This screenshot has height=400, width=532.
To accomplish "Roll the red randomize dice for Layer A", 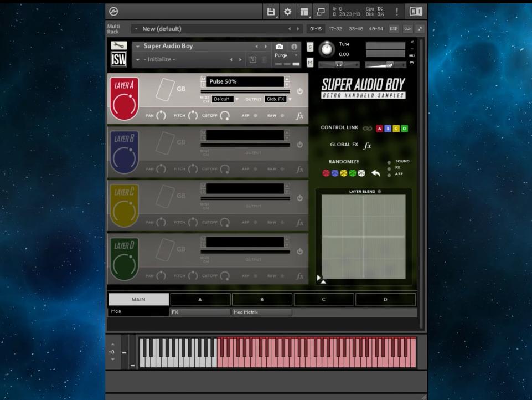I will point(325,172).
